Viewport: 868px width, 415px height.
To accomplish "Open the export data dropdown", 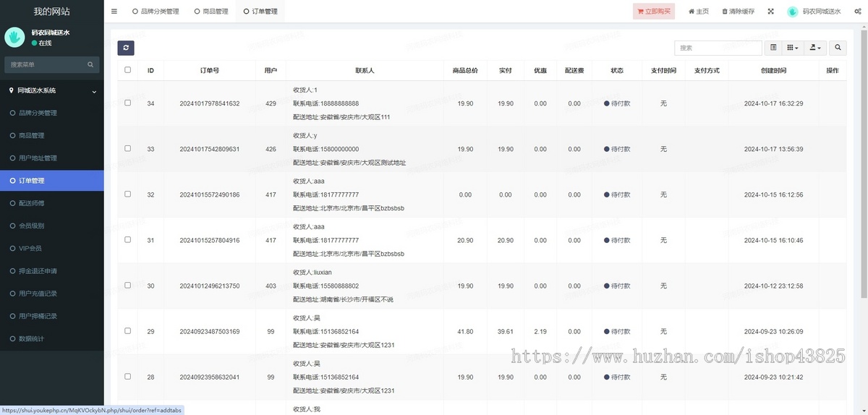I will [816, 48].
